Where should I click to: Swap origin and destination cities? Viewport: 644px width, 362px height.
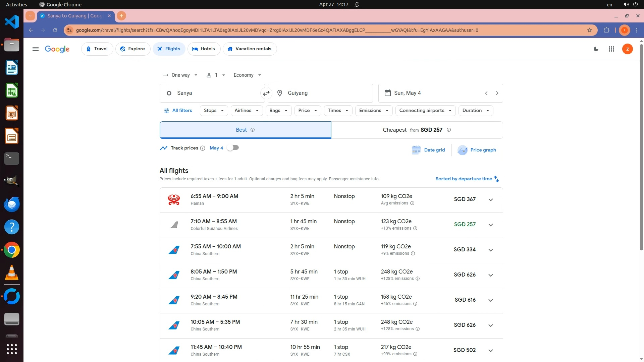[x=266, y=93]
